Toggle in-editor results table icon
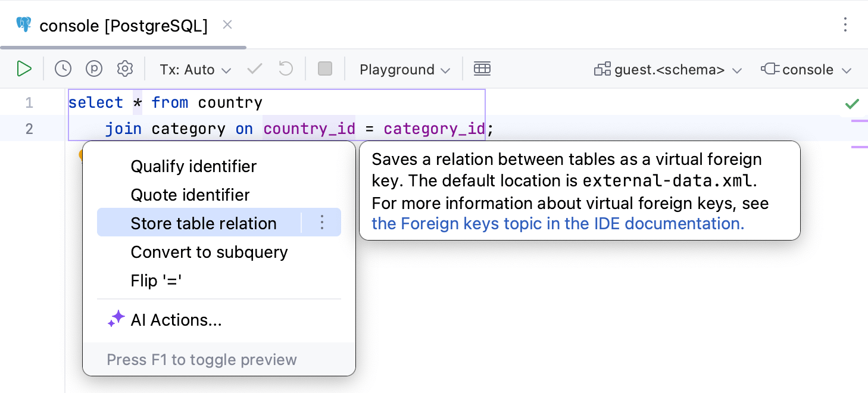Image resolution: width=868 pixels, height=393 pixels. [x=482, y=69]
